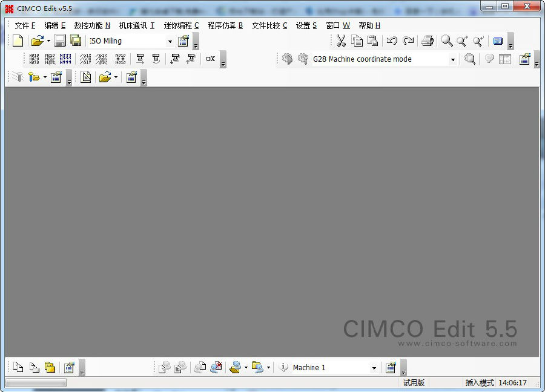Click the gear with wrench icon

303,59
